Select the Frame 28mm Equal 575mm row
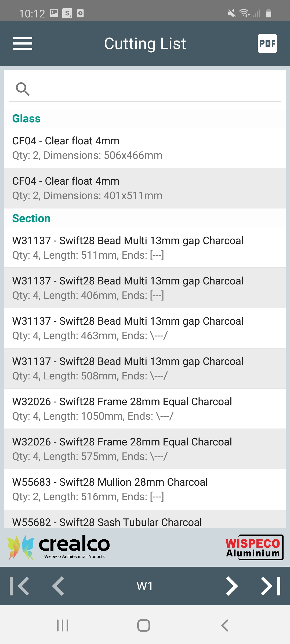This screenshot has height=644, width=290. [145, 449]
